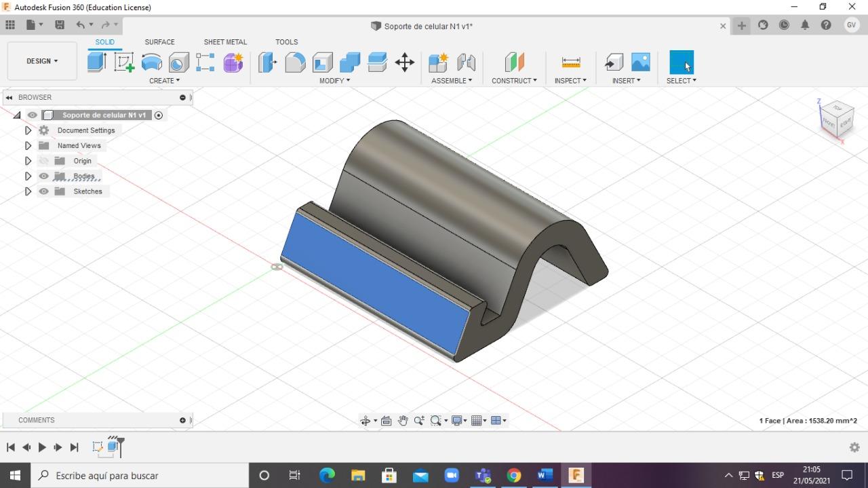Hide the Bodies folder

[44, 176]
